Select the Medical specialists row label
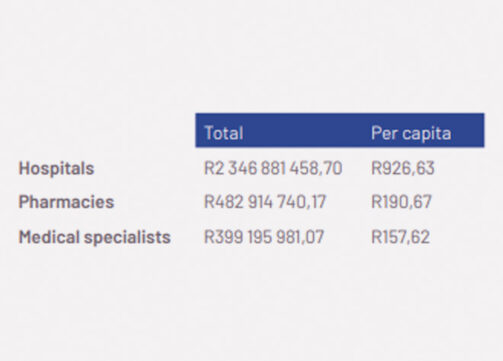Image resolution: width=503 pixels, height=361 pixels. point(95,237)
